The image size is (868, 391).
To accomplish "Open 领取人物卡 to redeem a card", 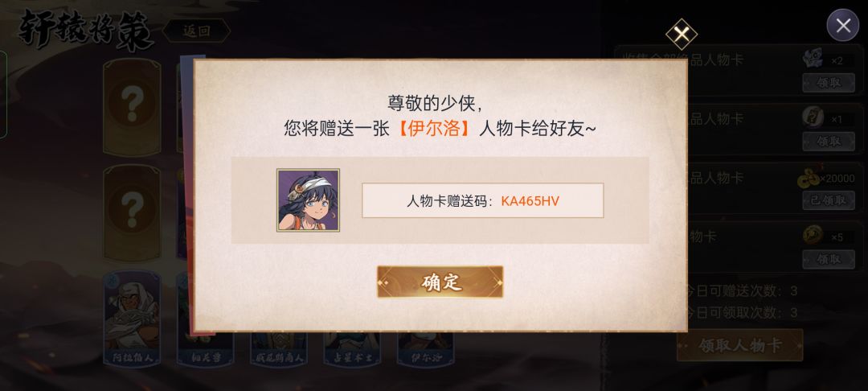I will [739, 345].
